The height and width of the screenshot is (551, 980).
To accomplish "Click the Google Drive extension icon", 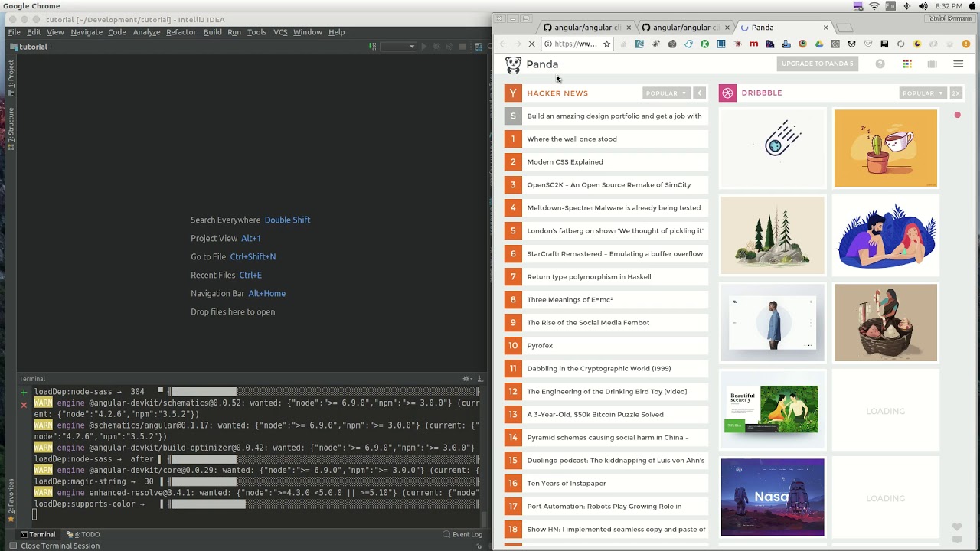I will point(818,44).
